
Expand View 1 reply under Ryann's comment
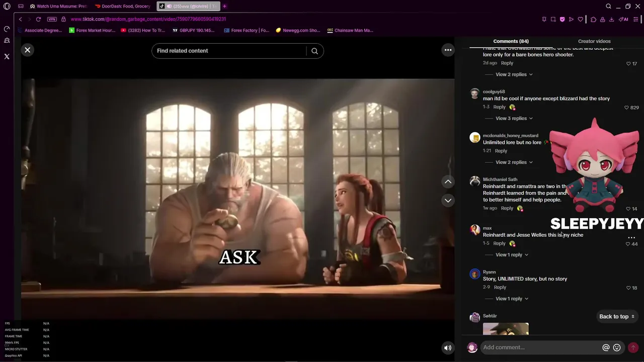point(512,299)
